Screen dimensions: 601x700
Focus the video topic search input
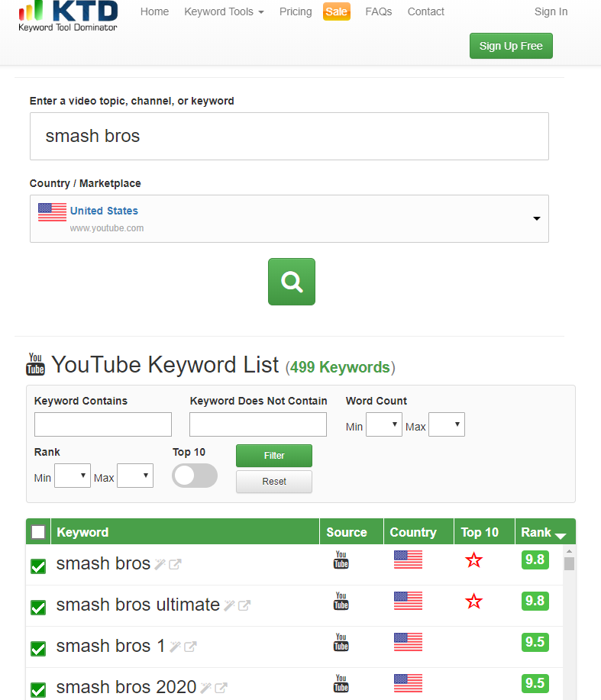pos(289,136)
